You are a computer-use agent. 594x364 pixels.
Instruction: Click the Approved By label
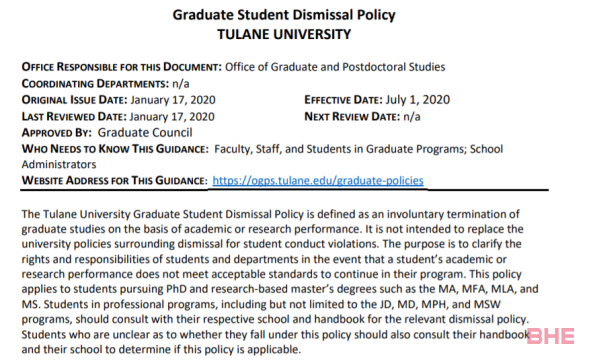pos(57,133)
